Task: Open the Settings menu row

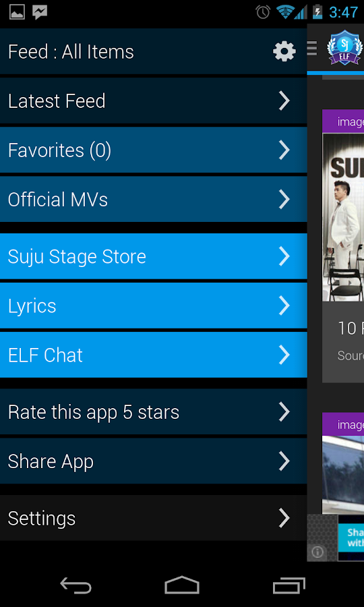Action: point(154,518)
